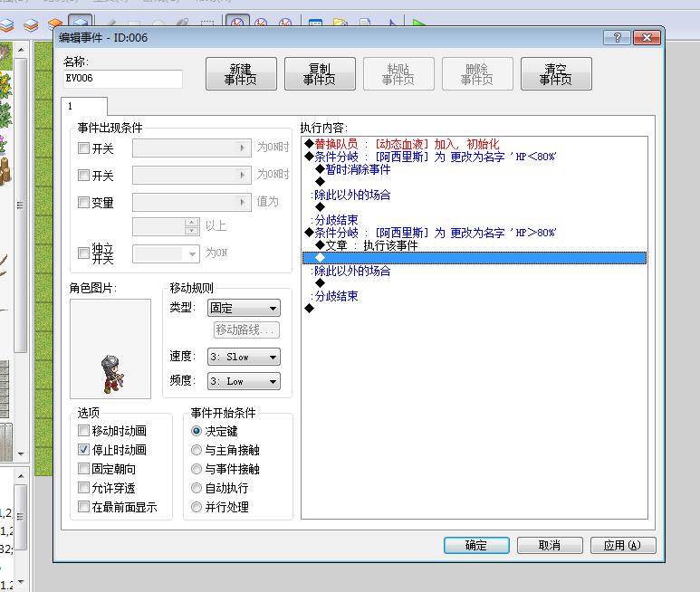Open the dialog help question-mark button

617,38
